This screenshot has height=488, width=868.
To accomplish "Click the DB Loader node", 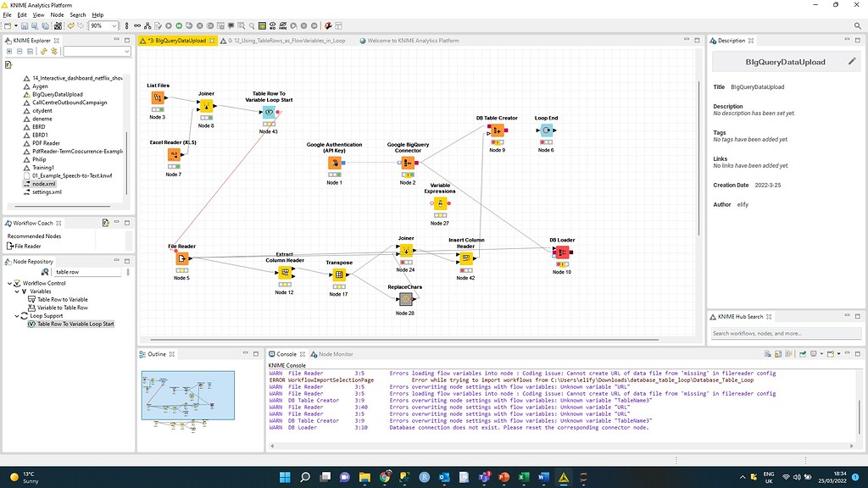I will tap(562, 252).
